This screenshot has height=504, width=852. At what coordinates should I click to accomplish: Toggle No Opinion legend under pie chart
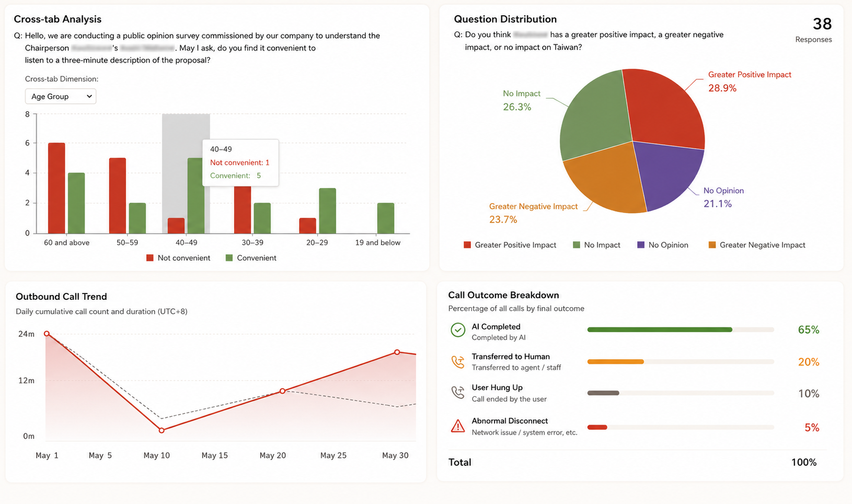[x=663, y=245]
